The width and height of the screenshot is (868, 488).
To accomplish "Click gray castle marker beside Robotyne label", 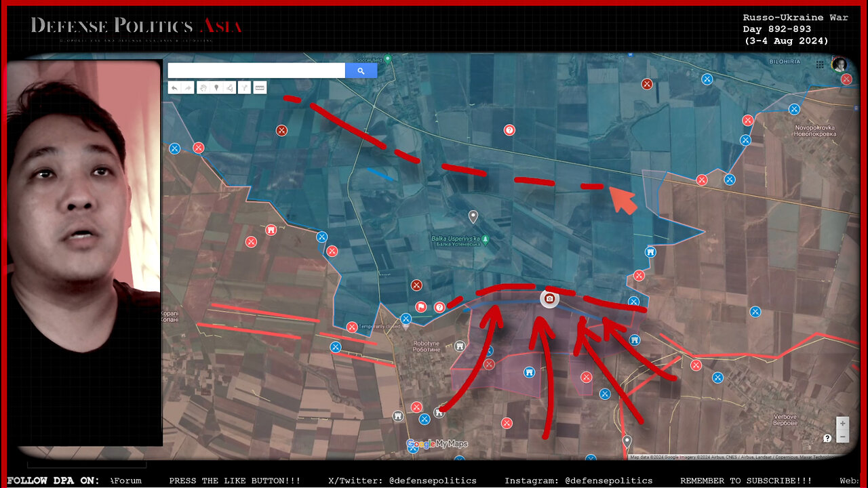I will coord(460,346).
